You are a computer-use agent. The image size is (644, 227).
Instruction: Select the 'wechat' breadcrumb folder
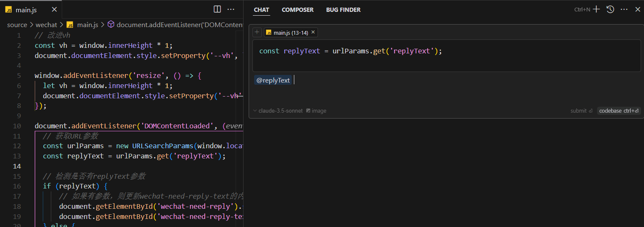46,25
